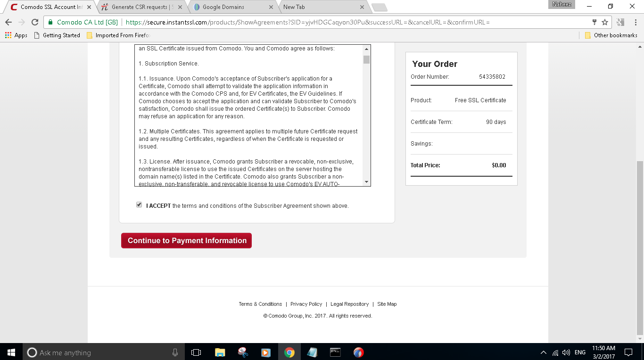644x360 pixels.
Task: Open the Getting Started bookmark
Action: (x=57, y=35)
